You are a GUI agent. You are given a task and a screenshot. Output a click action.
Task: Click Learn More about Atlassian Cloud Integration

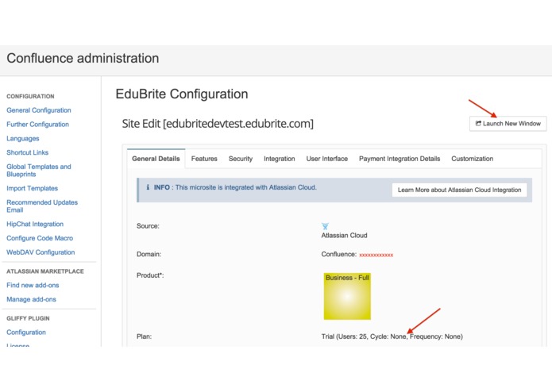pyautogui.click(x=459, y=190)
